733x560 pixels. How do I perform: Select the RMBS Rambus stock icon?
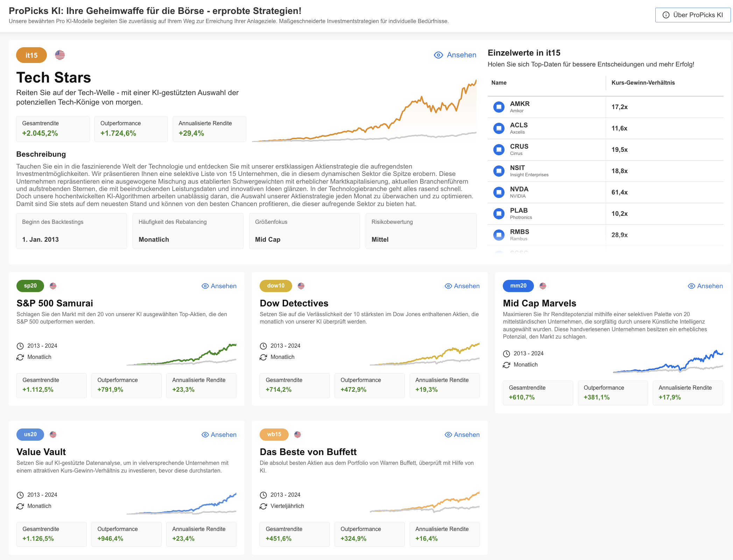tap(499, 235)
